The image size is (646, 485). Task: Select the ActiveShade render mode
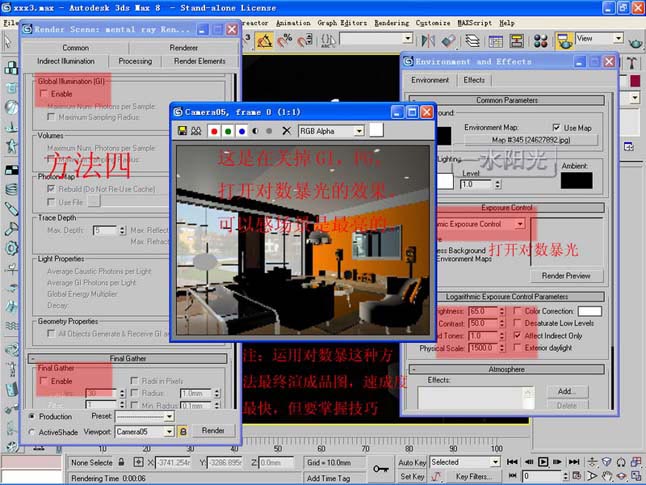click(x=32, y=432)
